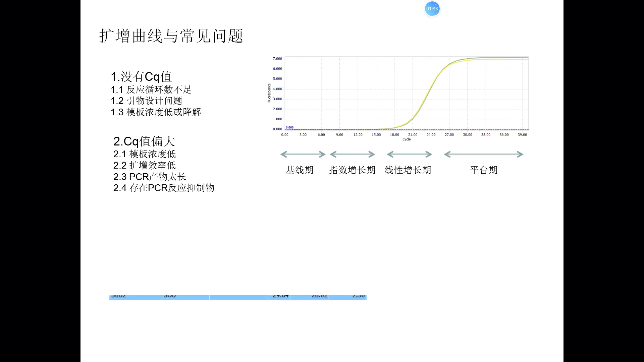Click the 7.000 y-axis tick value
Viewport: 644px width, 362px height.
coord(277,59)
